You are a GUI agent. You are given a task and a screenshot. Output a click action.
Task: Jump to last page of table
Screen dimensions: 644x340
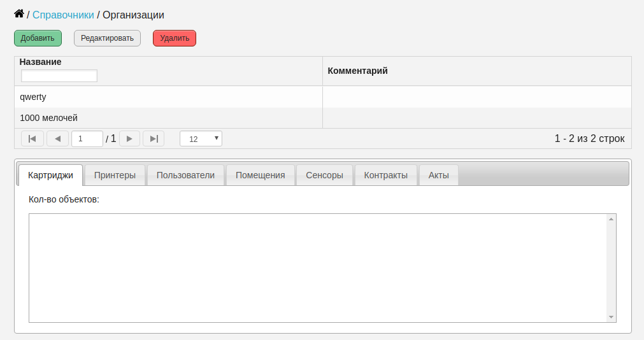tap(154, 139)
